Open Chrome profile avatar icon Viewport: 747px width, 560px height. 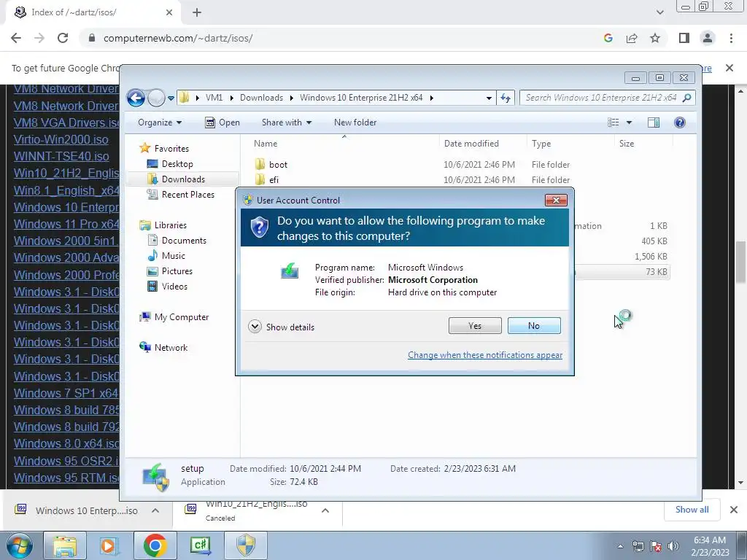(708, 38)
